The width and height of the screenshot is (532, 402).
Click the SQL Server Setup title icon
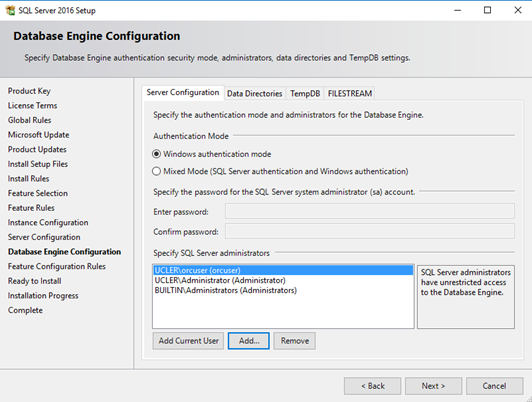tap(11, 10)
